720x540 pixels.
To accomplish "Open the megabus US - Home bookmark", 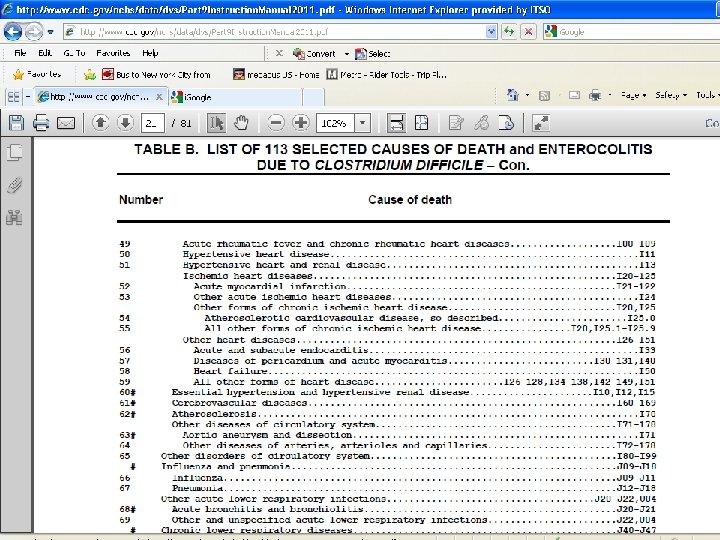I will point(276,74).
